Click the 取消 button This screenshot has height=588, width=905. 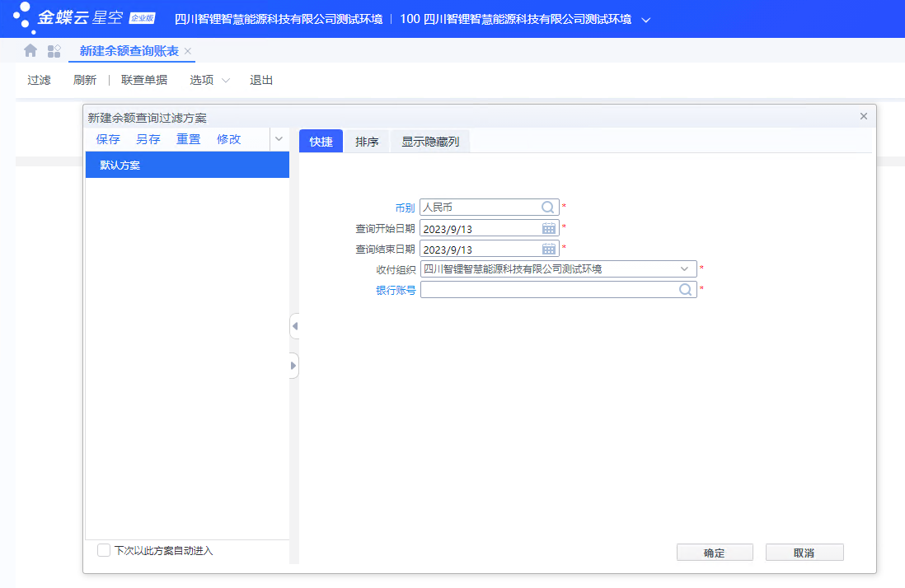(x=804, y=553)
